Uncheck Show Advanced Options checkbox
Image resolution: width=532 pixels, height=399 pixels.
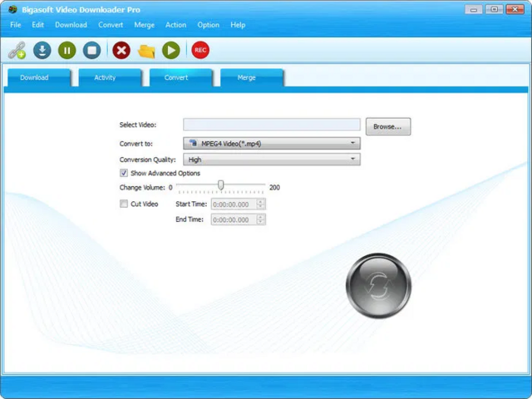tap(124, 173)
